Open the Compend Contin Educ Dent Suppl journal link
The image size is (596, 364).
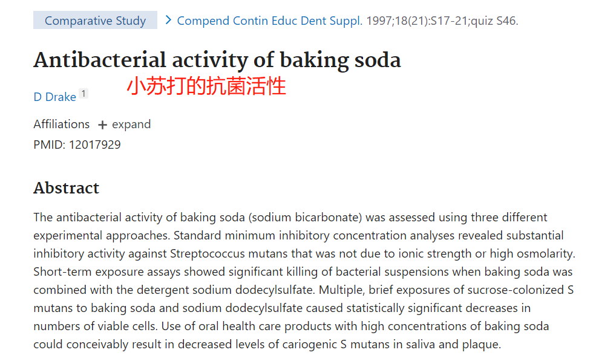pyautogui.click(x=269, y=21)
